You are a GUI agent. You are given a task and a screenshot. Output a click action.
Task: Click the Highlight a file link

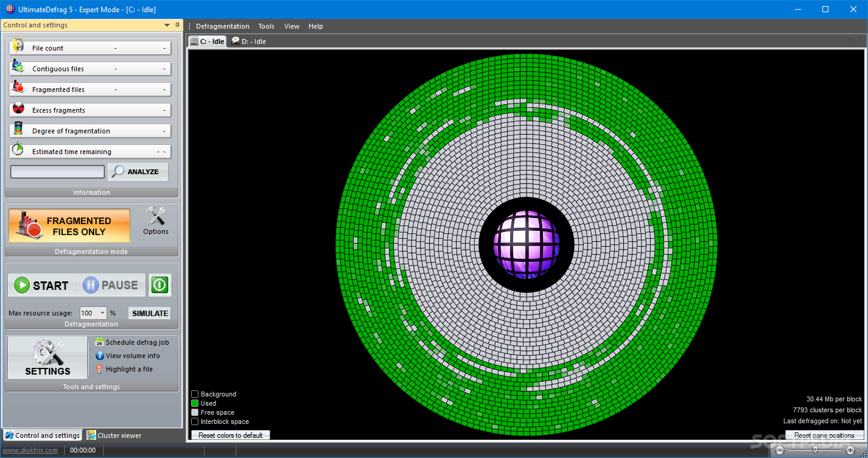129,369
